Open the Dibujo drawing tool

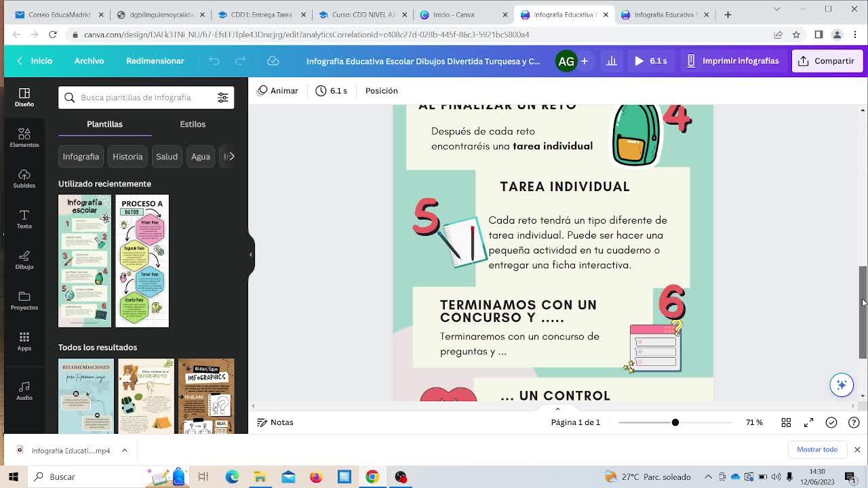click(24, 259)
